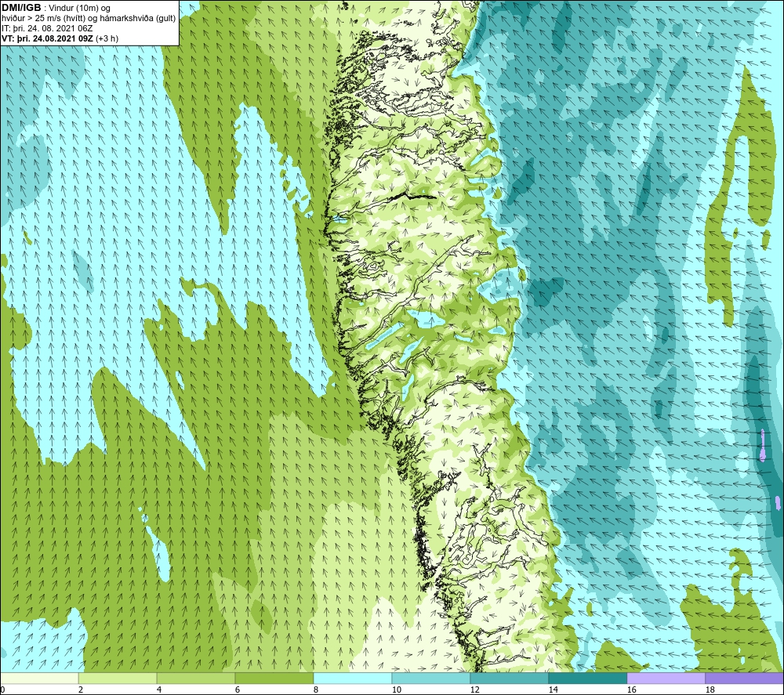The width and height of the screenshot is (784, 695).
Task: Click the 0-2 m/s pale yellow legend swatch
Action: click(x=39, y=678)
